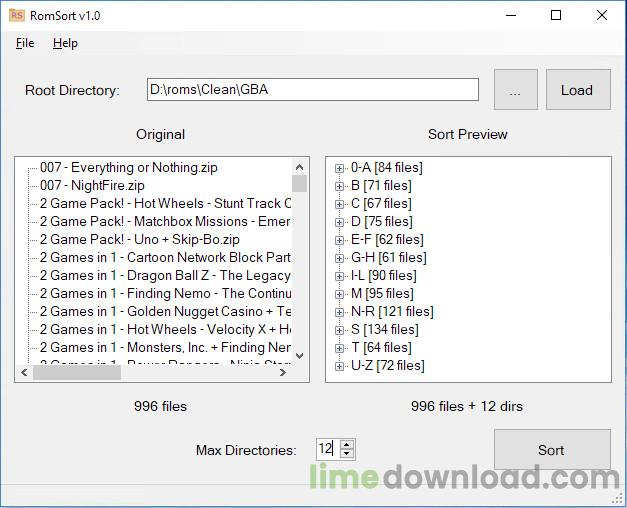Screen dimensions: 627x508
Task: Open the File menu
Action: pos(25,43)
